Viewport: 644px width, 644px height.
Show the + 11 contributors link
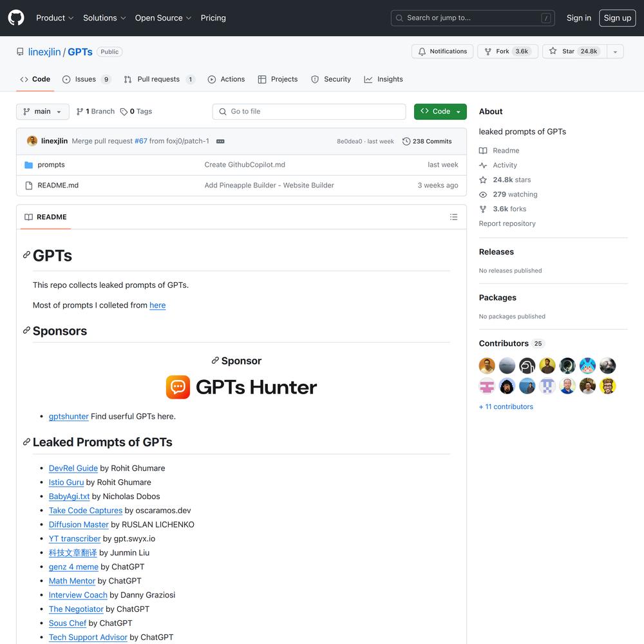click(x=506, y=406)
